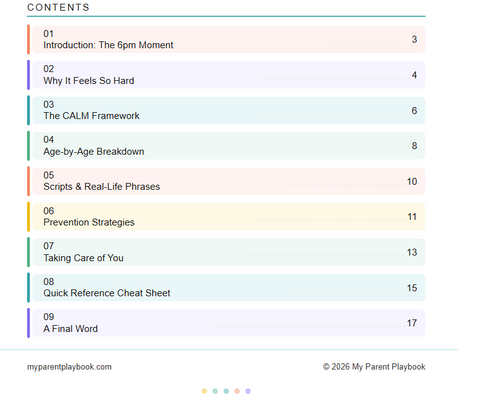The height and width of the screenshot is (404, 500).
Task: Open "Why It Feels So Hard" chapter entry
Action: pyautogui.click(x=229, y=75)
